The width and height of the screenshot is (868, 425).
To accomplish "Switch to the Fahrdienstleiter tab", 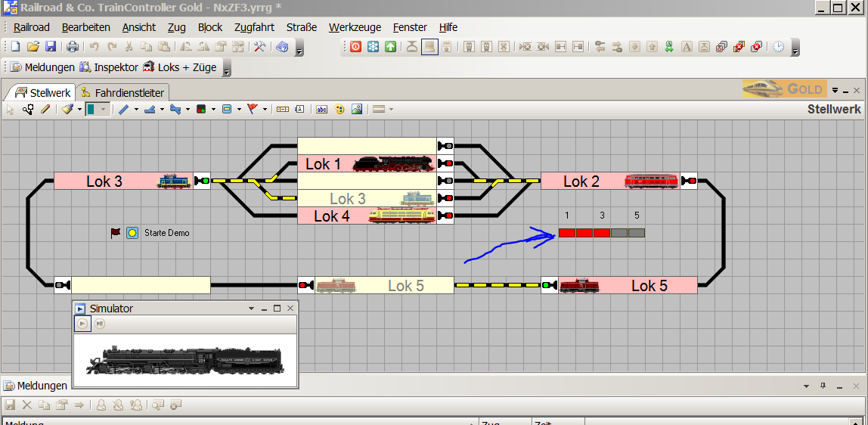I will point(122,92).
